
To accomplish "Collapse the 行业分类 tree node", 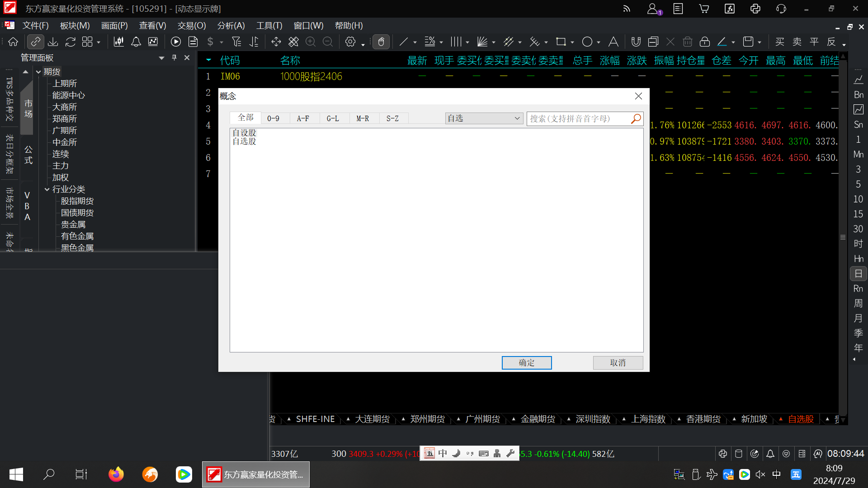I will pos(47,189).
